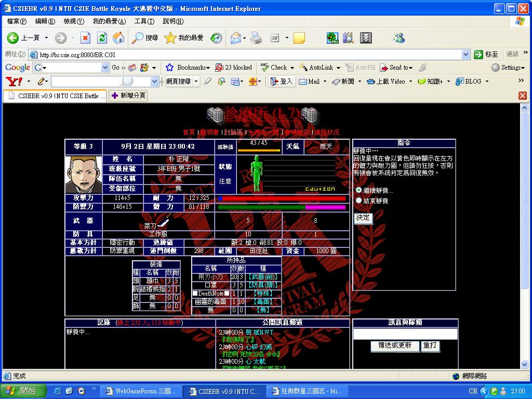
Task: Open the 搜尋 magnifier search pane
Action: pos(145,37)
